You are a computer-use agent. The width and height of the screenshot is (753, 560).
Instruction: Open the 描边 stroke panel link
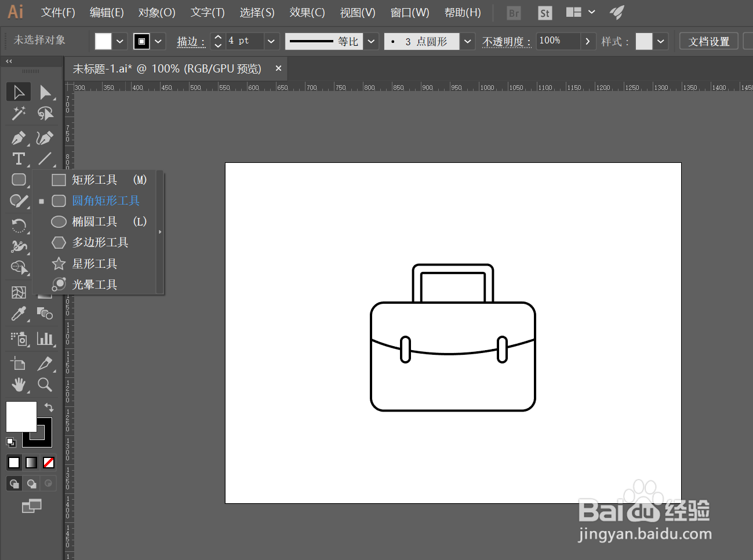click(190, 42)
